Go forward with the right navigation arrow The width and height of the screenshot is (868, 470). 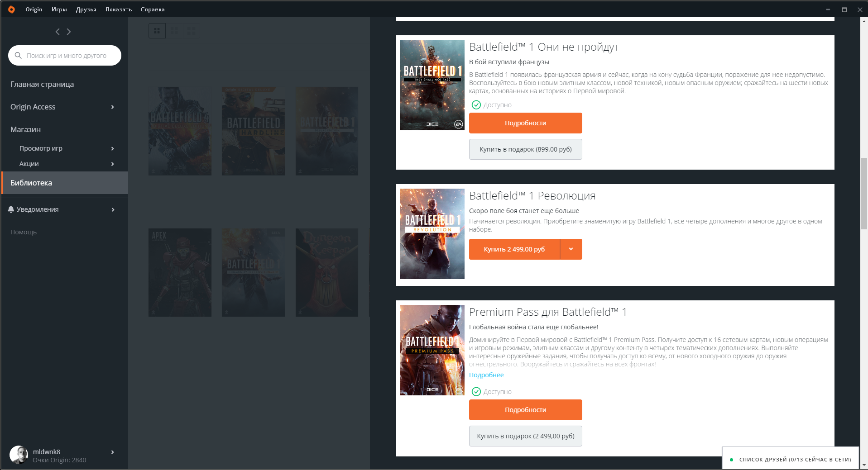[x=69, y=32]
